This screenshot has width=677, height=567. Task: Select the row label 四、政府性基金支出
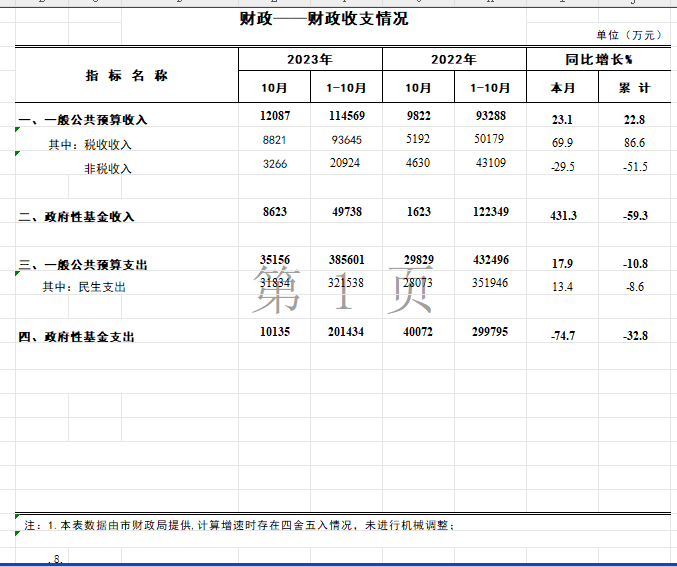76,336
